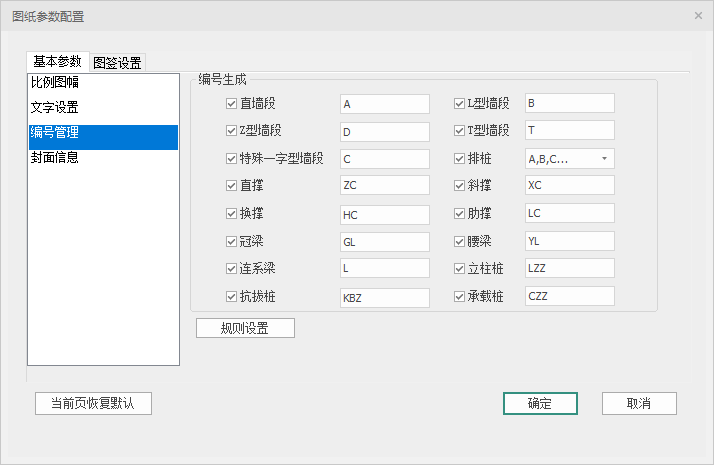Viewport: 714px width, 465px height.
Task: Select 比例图幅 in the list
Action: tap(55, 83)
